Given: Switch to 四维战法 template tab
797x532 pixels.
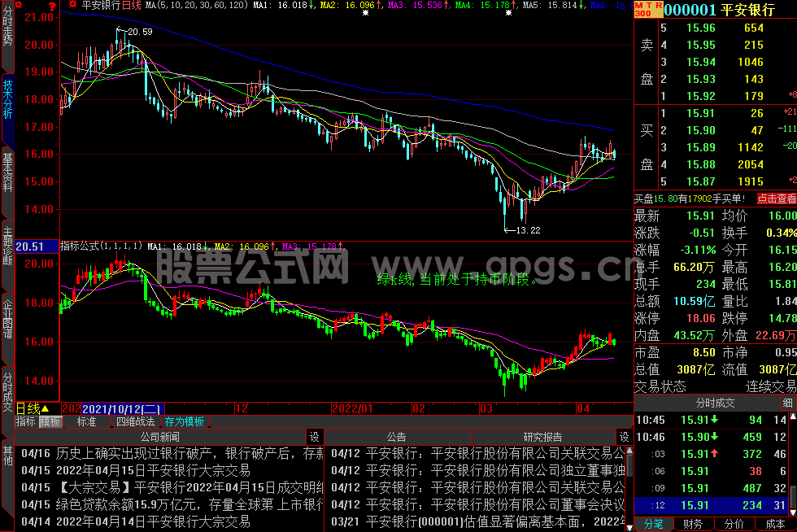Looking at the screenshot, I should pyautogui.click(x=135, y=421).
